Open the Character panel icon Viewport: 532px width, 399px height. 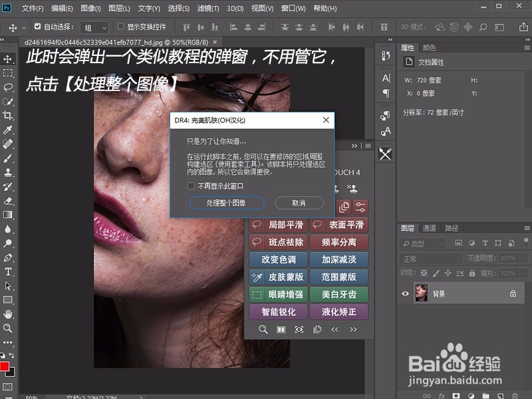[x=386, y=78]
